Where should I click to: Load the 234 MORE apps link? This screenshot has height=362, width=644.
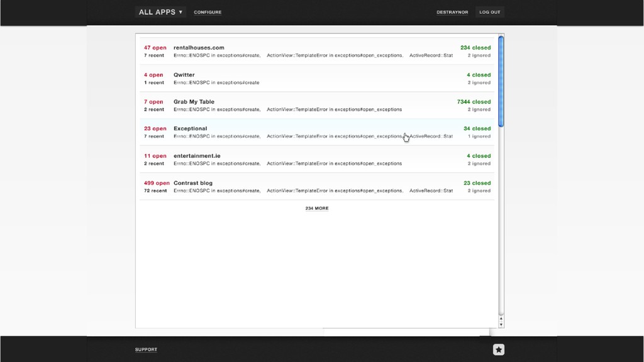click(x=317, y=209)
